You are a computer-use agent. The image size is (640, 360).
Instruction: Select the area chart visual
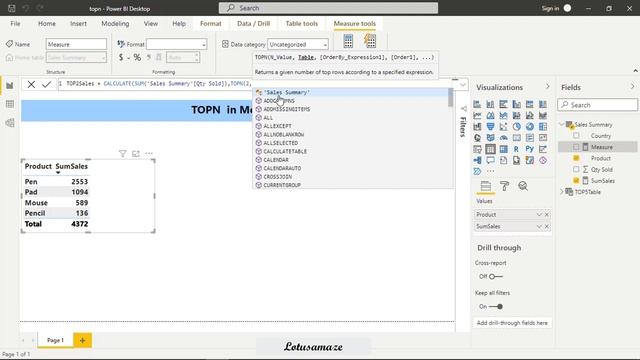[490, 116]
